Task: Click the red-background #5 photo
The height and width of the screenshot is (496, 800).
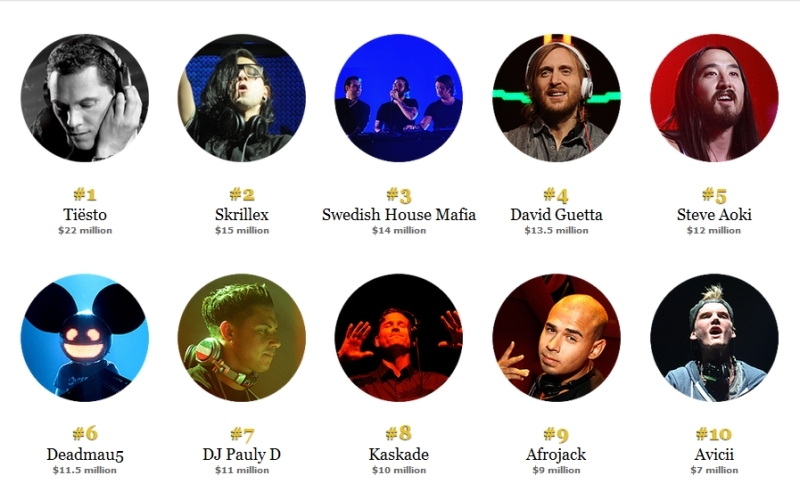Action: [714, 98]
